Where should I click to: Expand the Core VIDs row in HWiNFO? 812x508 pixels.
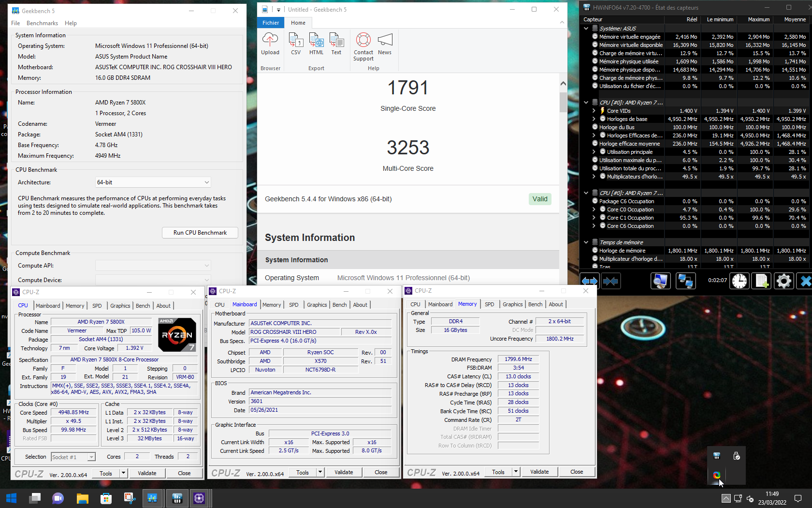coord(594,111)
